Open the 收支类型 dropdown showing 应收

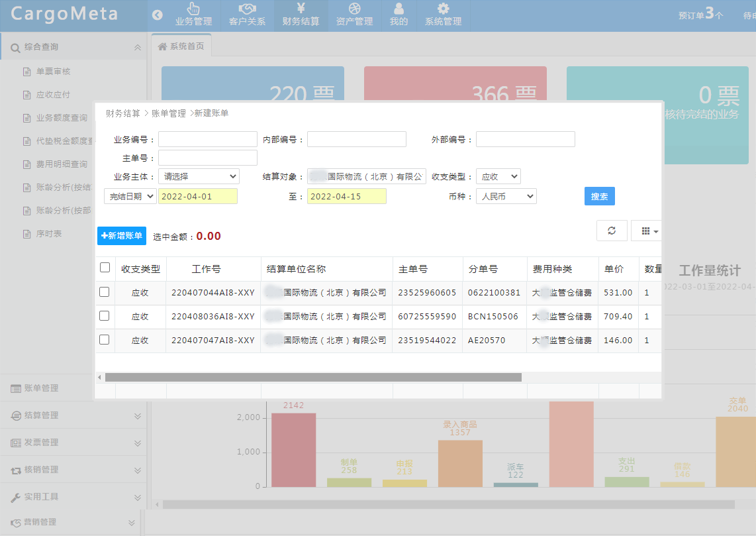pos(498,176)
